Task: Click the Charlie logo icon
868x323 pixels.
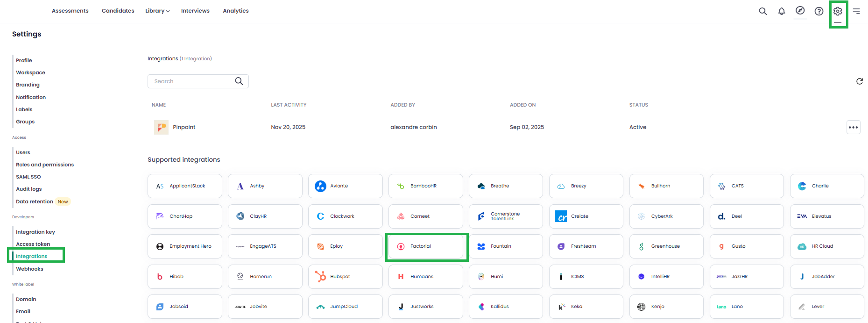Action: pos(802,186)
